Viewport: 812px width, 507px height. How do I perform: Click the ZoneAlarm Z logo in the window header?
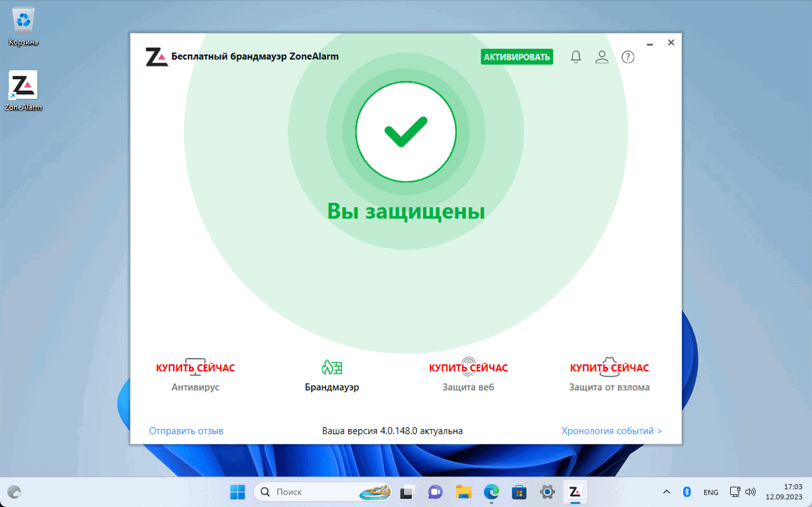tap(156, 57)
